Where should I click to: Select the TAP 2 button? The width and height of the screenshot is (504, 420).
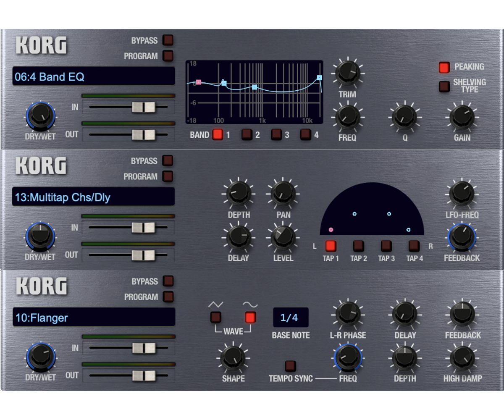click(x=359, y=246)
